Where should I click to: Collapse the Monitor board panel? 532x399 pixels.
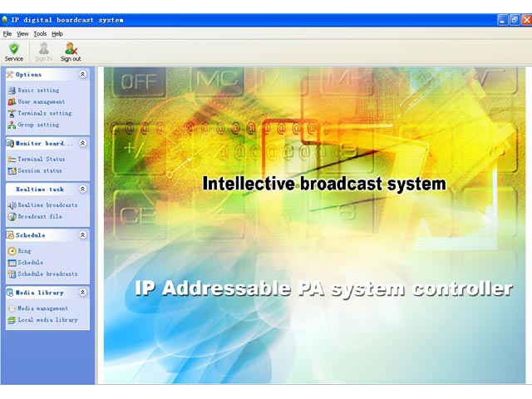pyautogui.click(x=82, y=143)
